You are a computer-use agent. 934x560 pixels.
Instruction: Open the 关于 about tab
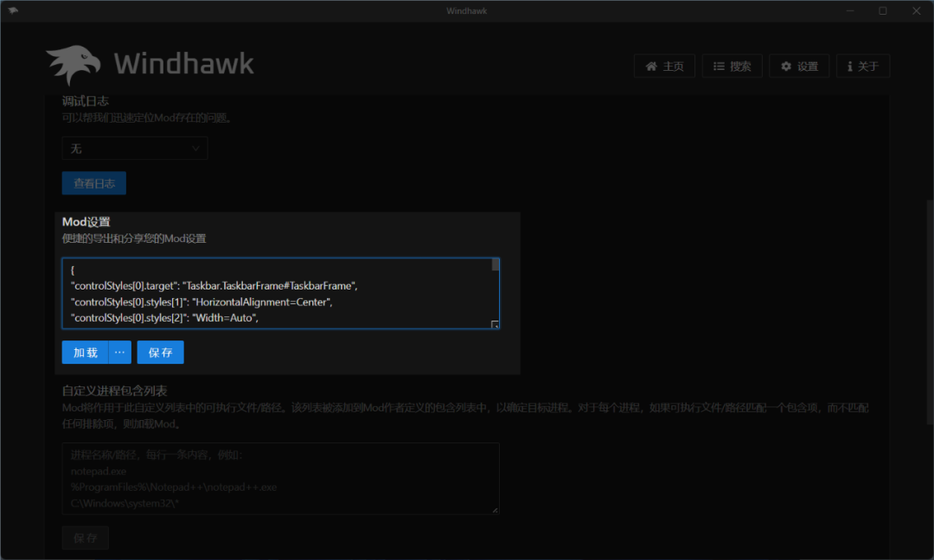click(x=863, y=66)
